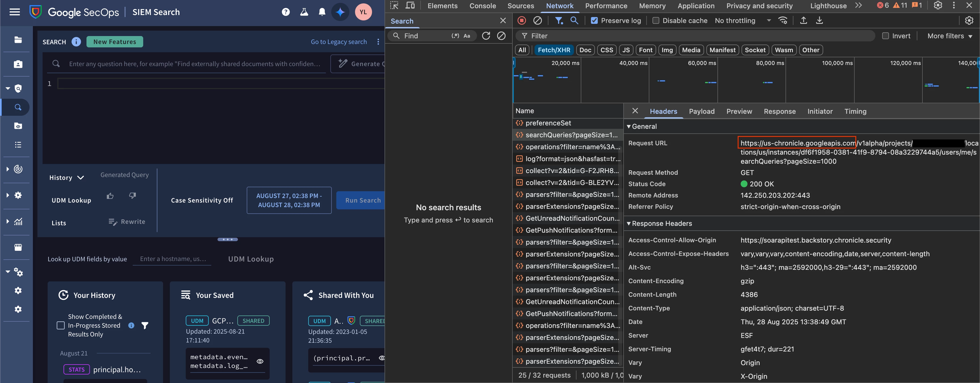Open the More filters dropdown
Viewport: 980px width, 383px height.
950,36
